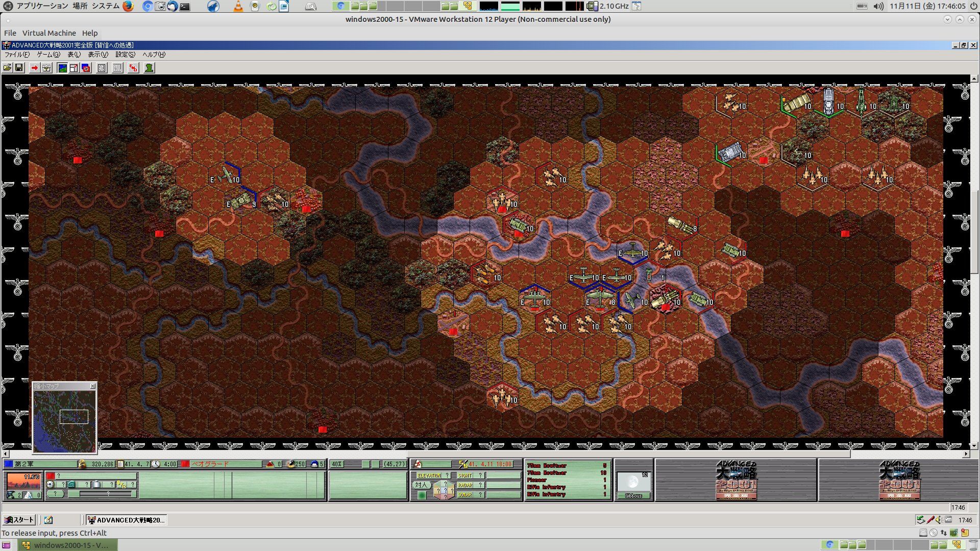
Task: Close the minimap panel
Action: (92, 386)
